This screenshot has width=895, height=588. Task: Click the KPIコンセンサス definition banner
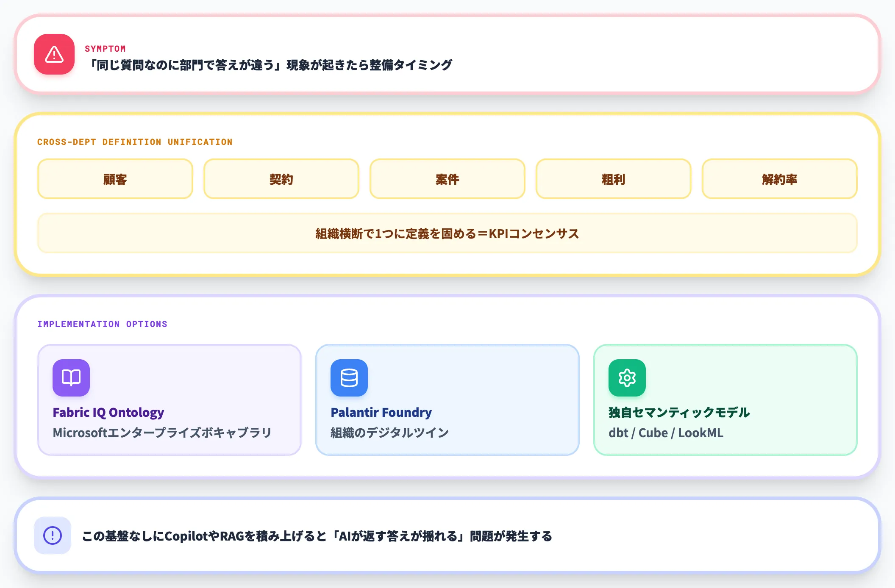[x=447, y=233]
